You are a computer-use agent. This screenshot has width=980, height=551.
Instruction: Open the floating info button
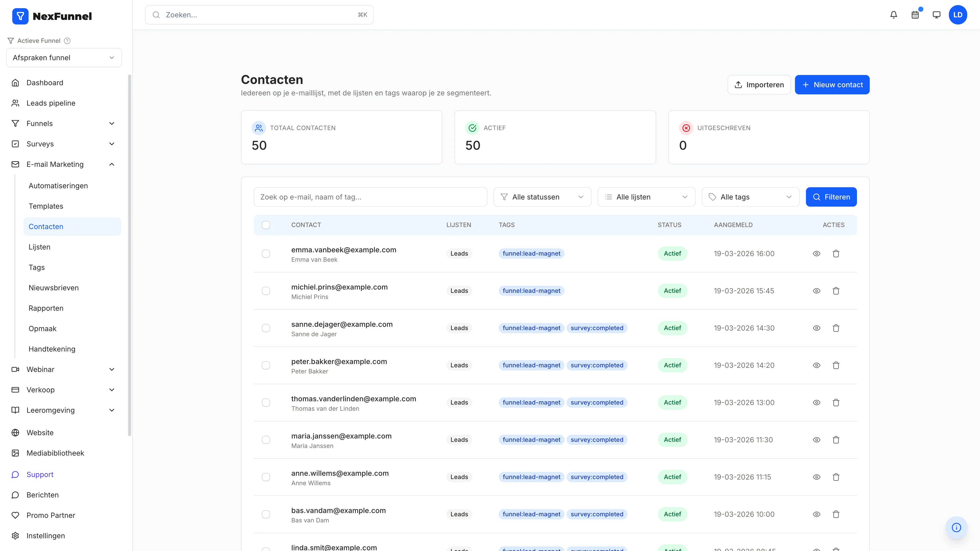[956, 527]
